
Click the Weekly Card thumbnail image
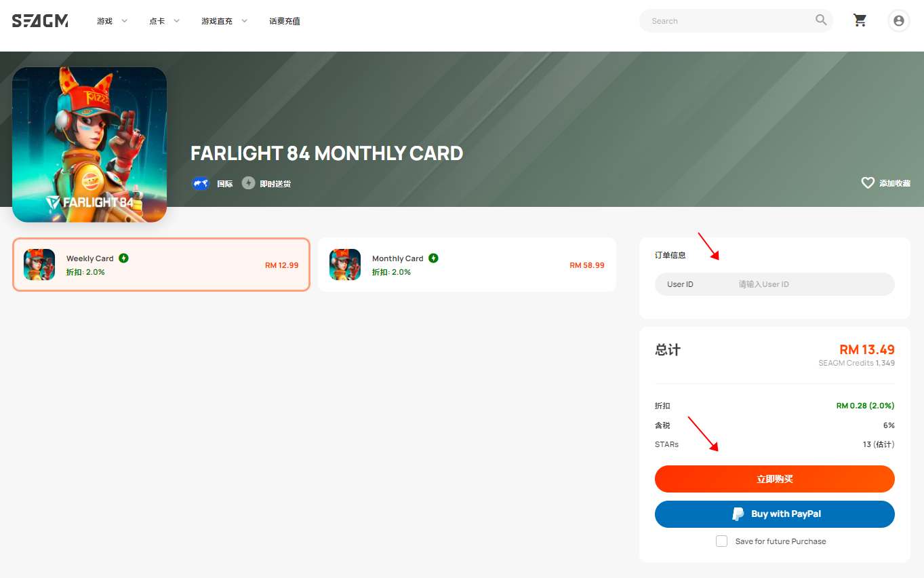click(x=39, y=265)
